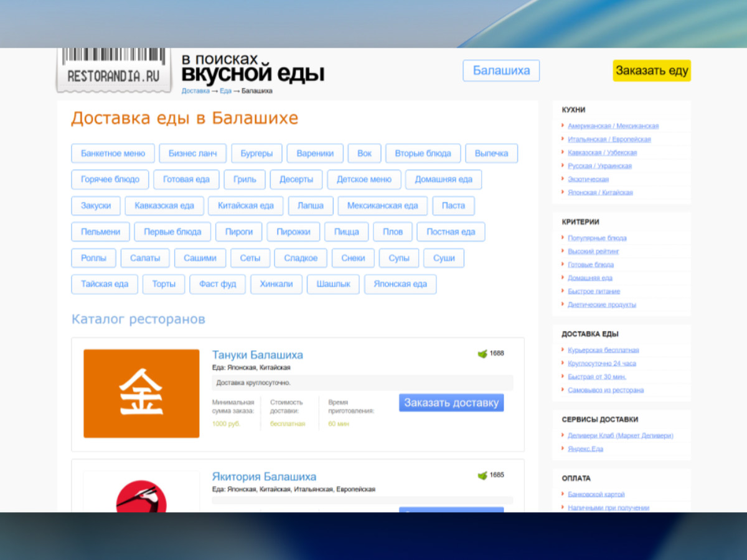Filter by Высокий рейтинг criterion
The width and height of the screenshot is (747, 560).
pos(593,251)
